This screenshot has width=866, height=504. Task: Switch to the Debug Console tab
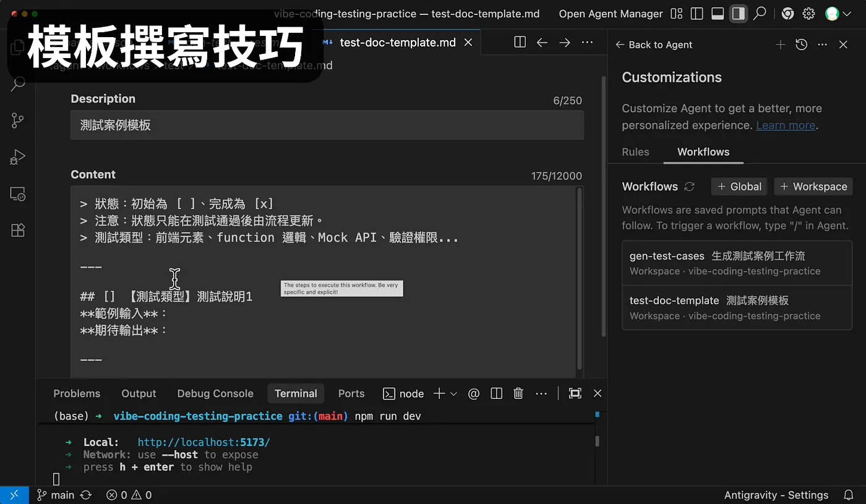pyautogui.click(x=215, y=393)
